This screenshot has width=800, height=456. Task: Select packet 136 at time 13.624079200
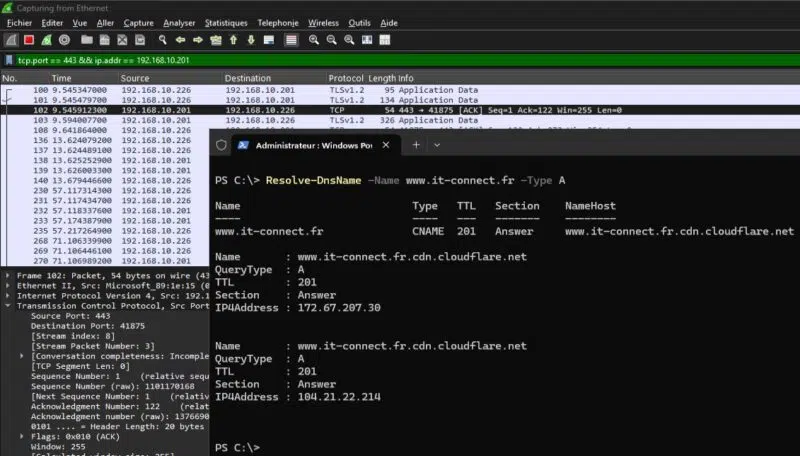point(105,140)
